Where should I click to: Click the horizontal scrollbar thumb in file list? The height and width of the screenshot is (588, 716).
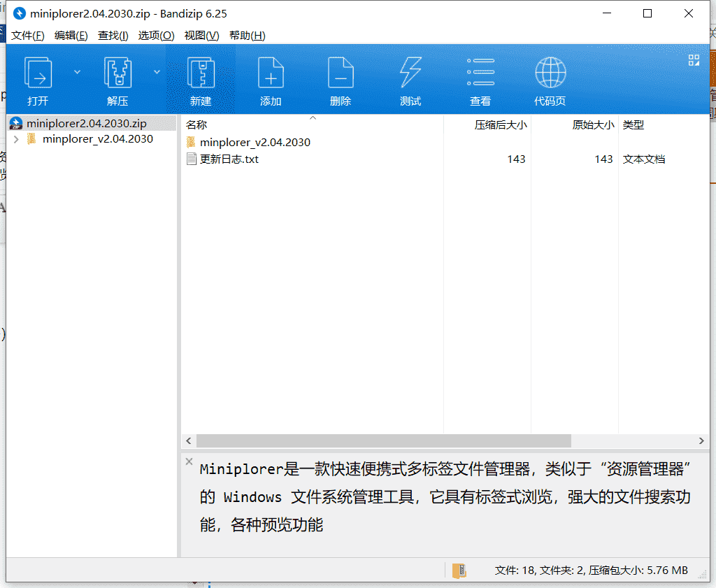click(384, 441)
